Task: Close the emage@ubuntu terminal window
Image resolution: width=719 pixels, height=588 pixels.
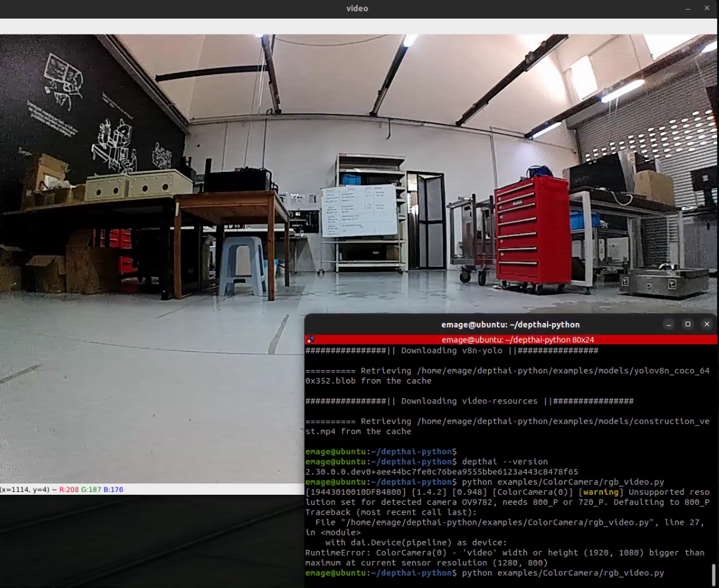Action: click(707, 324)
